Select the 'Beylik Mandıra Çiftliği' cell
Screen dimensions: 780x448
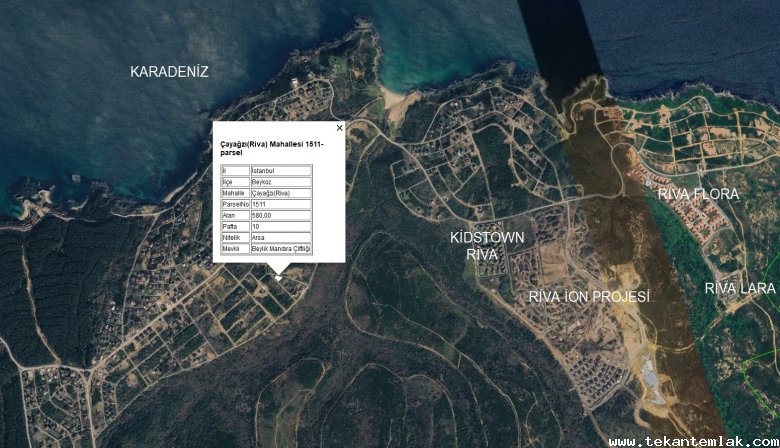click(281, 249)
